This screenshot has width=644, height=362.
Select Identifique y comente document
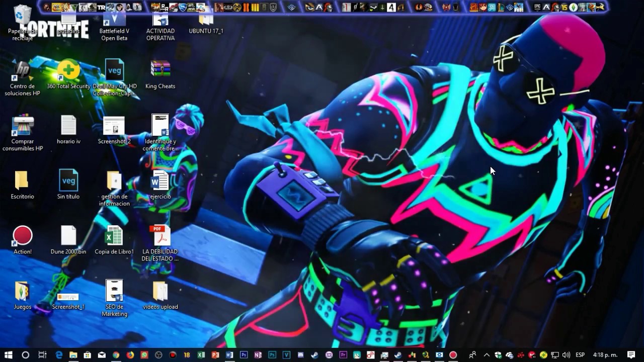[160, 133]
